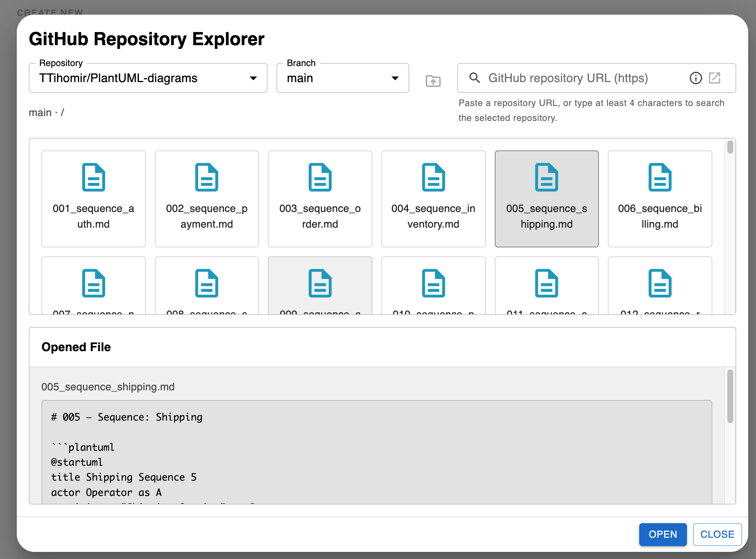Select the file icon starting with 008
This screenshot has width=756, height=559.
point(207,283)
